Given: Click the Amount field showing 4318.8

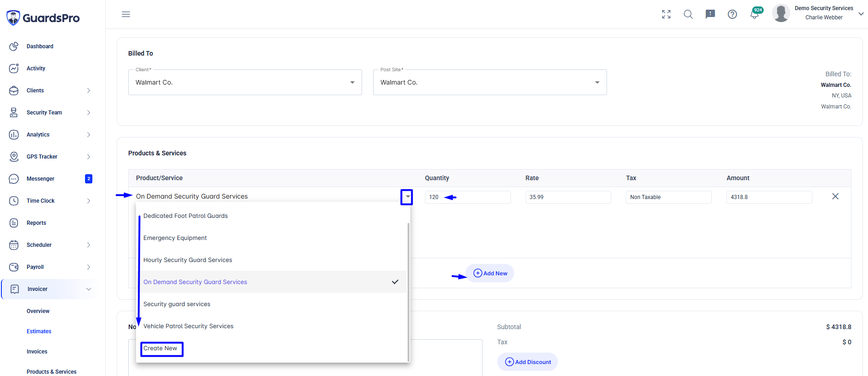Looking at the screenshot, I should click(x=769, y=197).
